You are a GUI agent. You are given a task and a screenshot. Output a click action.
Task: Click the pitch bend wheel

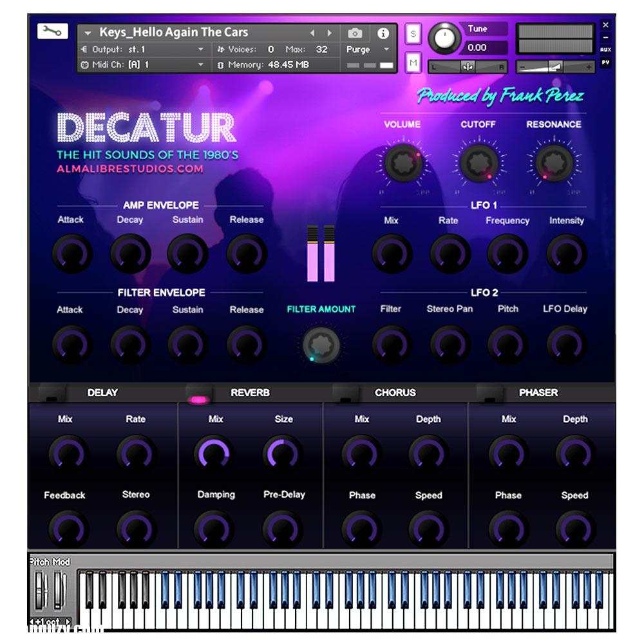point(41,590)
